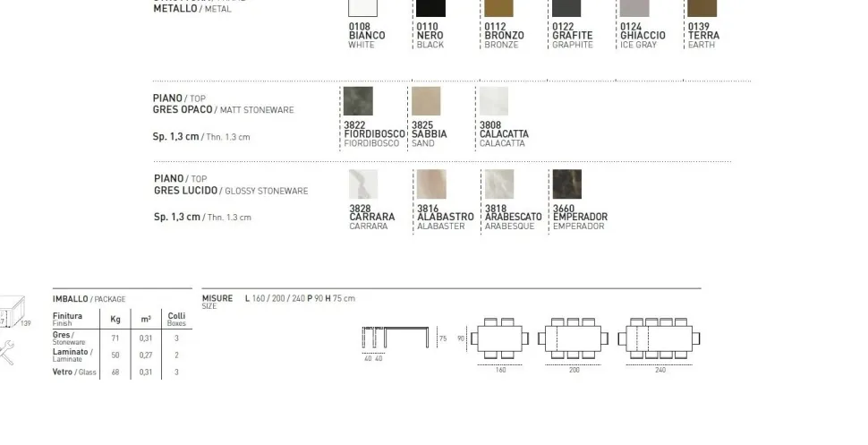Image resolution: width=868 pixels, height=445 pixels.
Task: Click the 0108 Bianco white metal swatch
Action: pos(362,8)
